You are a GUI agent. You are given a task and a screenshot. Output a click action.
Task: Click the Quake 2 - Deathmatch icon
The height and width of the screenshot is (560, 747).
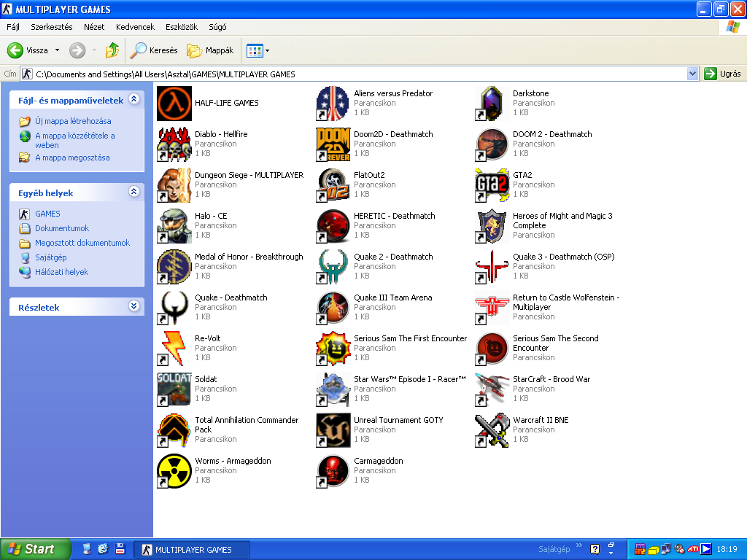click(333, 267)
